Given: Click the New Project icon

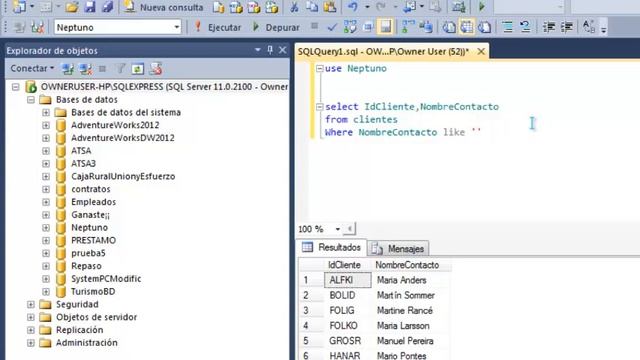Looking at the screenshot, I should click(x=19, y=7).
